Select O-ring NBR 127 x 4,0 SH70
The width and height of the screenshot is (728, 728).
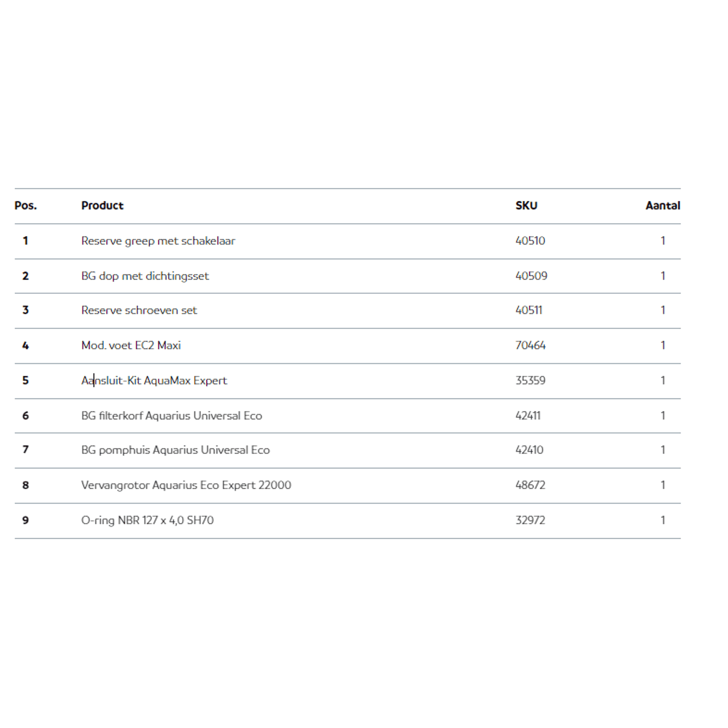click(147, 520)
